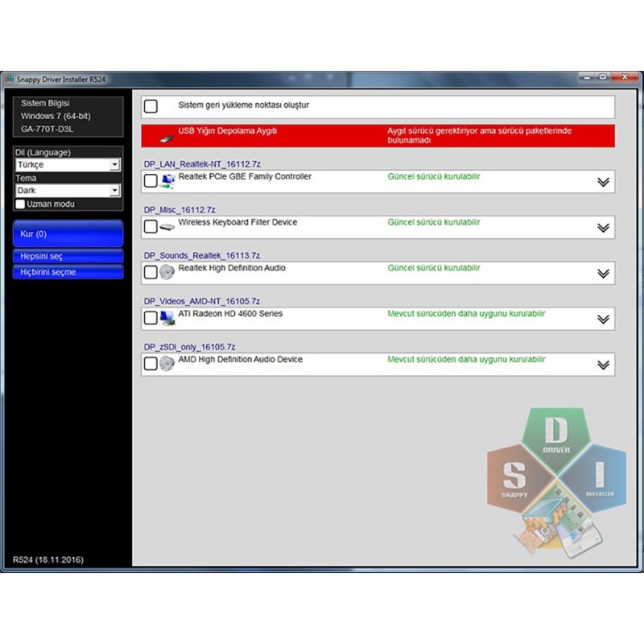644x644 pixels.
Task: Click the DP_Misc_16112.7z pack label
Action: pos(180,210)
